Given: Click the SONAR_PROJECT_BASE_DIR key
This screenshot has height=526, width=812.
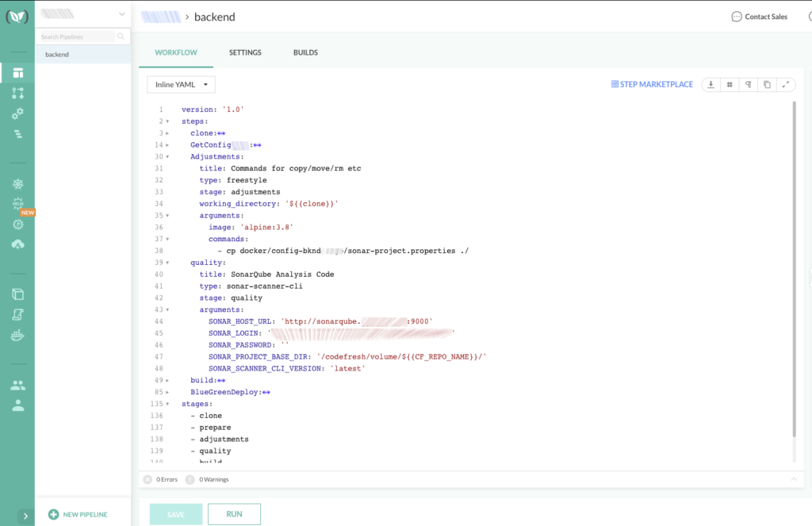Looking at the screenshot, I should click(258, 356).
